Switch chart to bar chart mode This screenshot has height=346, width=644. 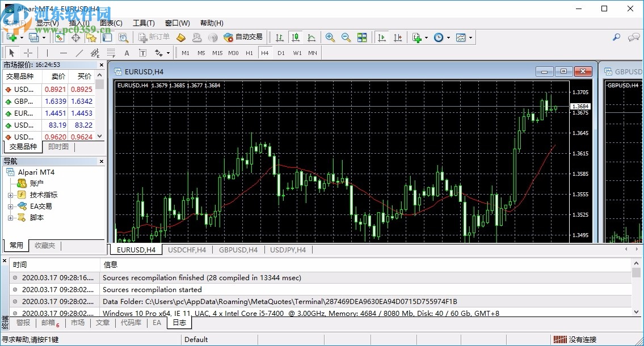[x=279, y=37]
